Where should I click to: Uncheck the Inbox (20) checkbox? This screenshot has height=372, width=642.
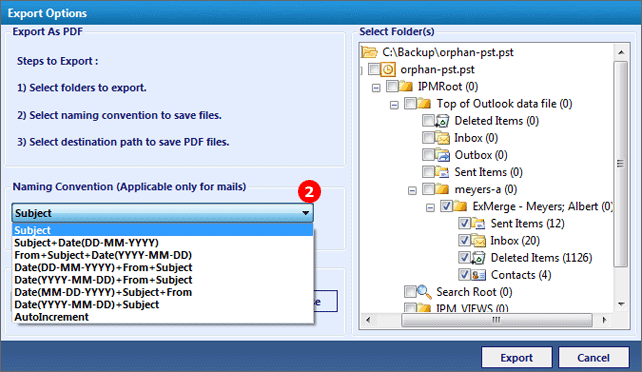click(464, 241)
